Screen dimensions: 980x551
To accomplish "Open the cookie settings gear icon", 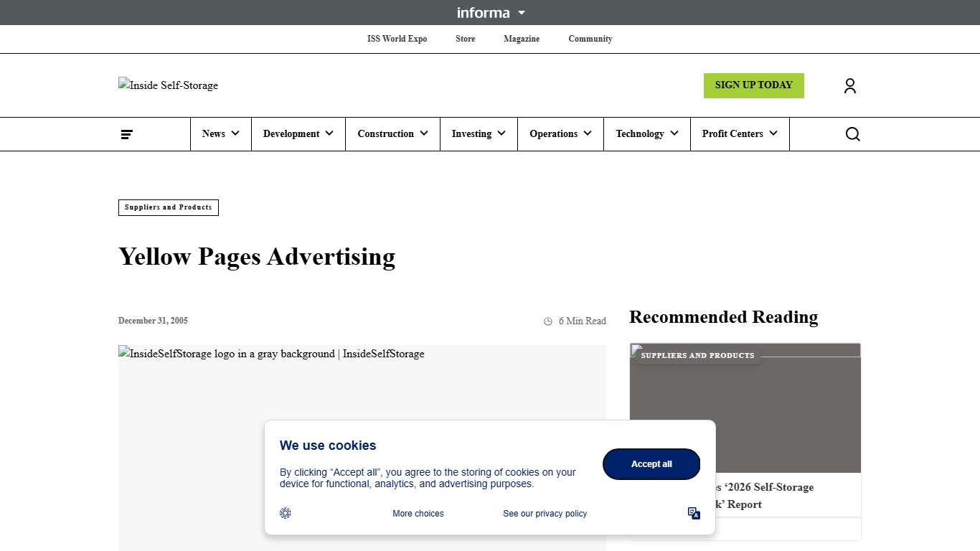I will [x=285, y=513].
